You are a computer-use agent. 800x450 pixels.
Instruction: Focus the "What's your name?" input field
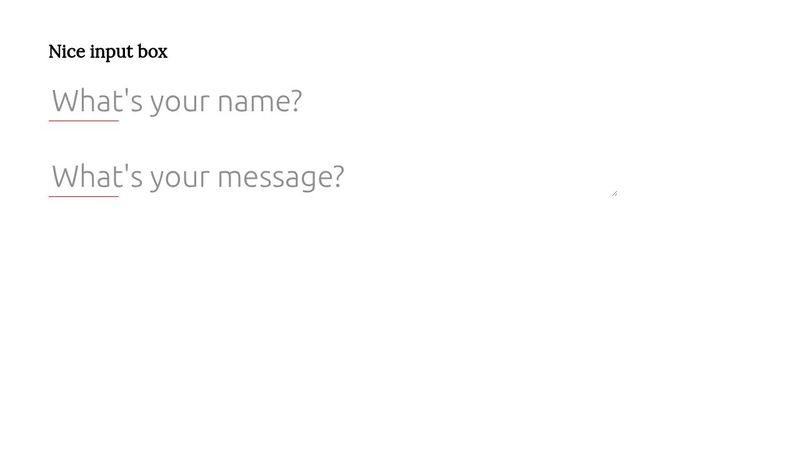tap(333, 101)
